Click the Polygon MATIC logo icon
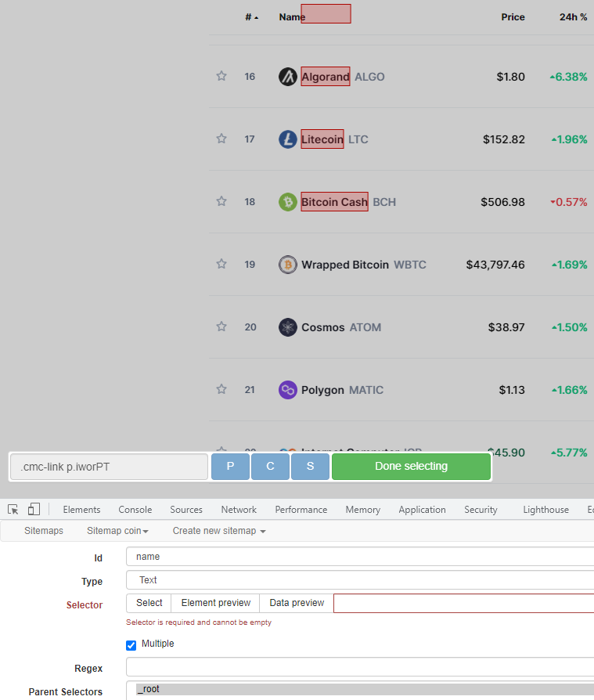Viewport: 594px width, 700px height. point(288,390)
